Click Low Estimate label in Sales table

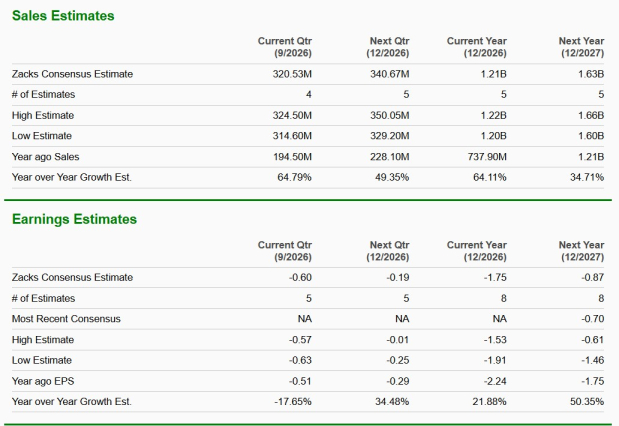(x=42, y=136)
